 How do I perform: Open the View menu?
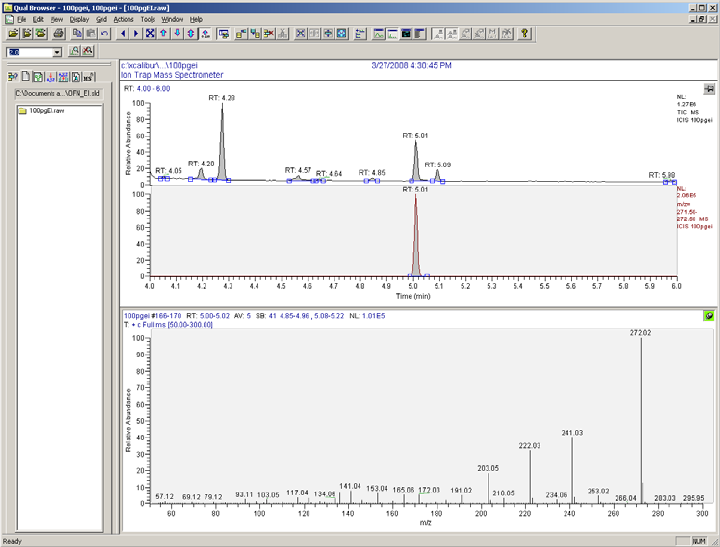pos(56,19)
